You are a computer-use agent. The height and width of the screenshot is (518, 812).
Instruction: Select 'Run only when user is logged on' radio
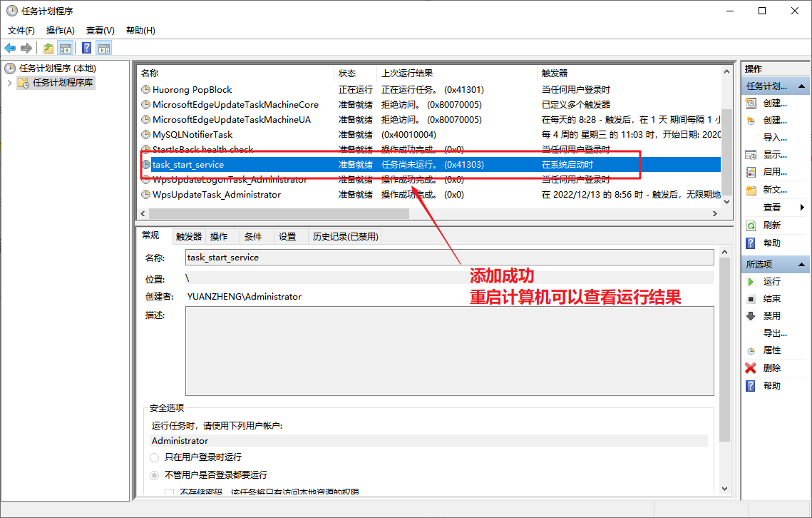point(155,457)
